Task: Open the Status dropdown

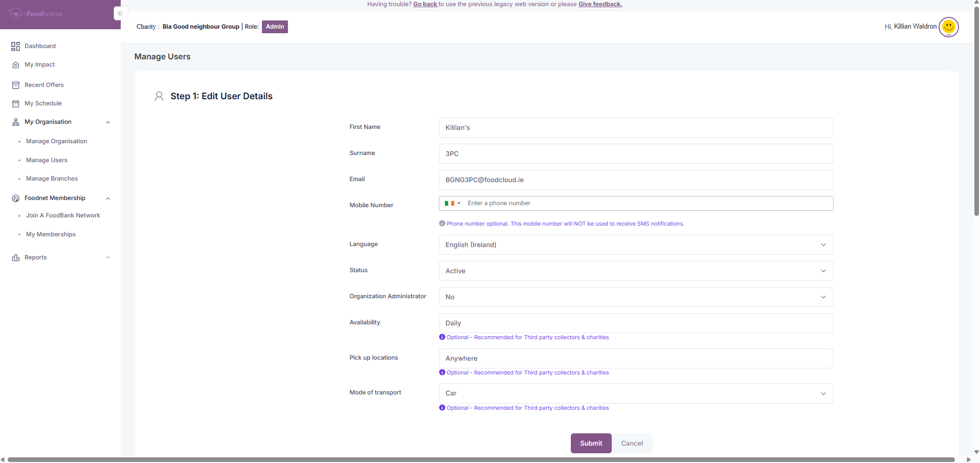Action: pos(636,271)
